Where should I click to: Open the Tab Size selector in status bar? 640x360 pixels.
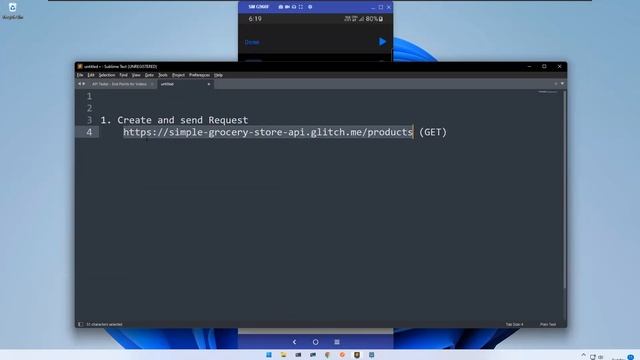point(514,324)
